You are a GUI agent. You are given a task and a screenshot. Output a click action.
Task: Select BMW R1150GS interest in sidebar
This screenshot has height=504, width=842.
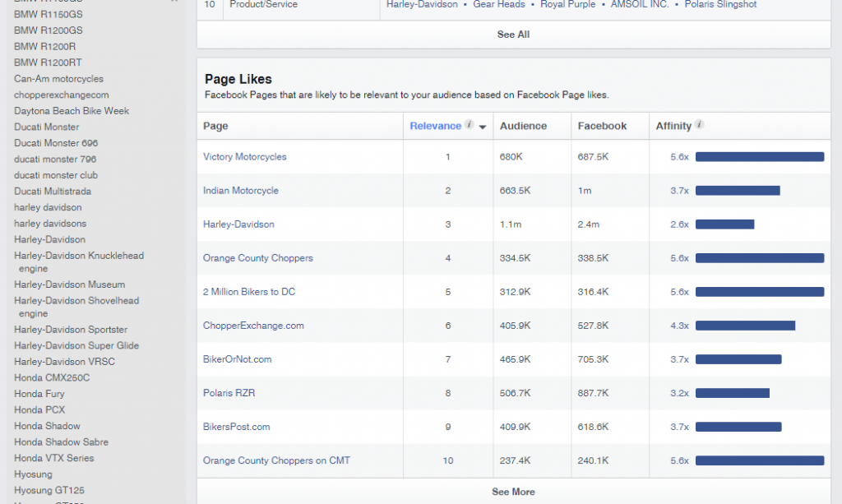coord(49,15)
